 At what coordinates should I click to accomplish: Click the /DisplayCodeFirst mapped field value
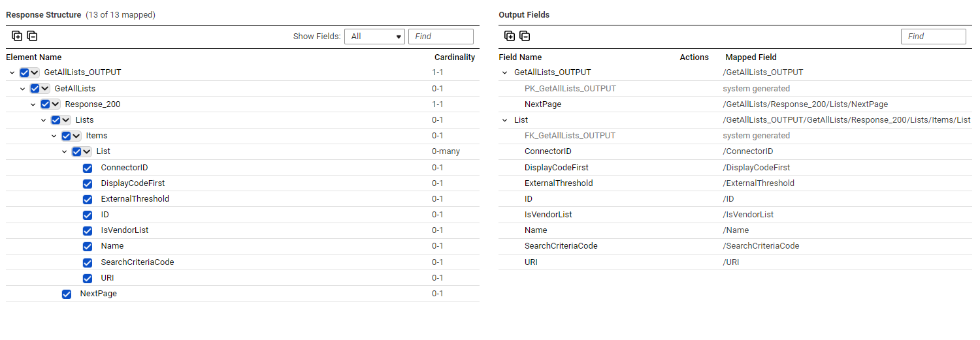coord(756,168)
